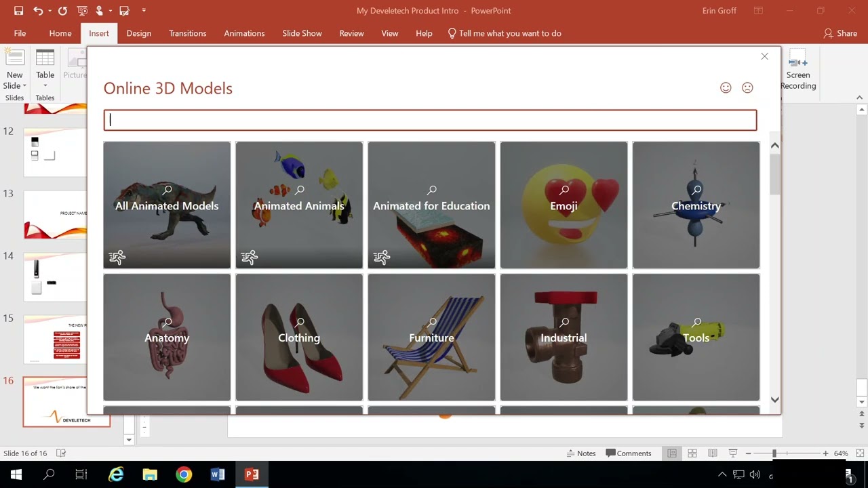868x488 pixels.
Task: Send a frown feedback in 3D Models dialog
Action: [x=747, y=87]
